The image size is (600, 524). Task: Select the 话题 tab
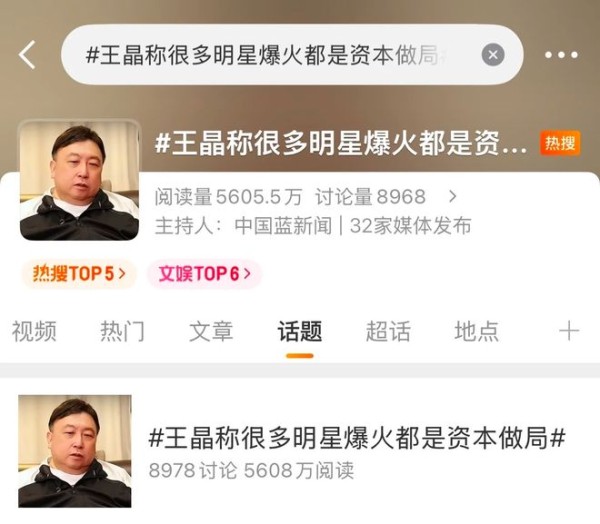point(300,331)
